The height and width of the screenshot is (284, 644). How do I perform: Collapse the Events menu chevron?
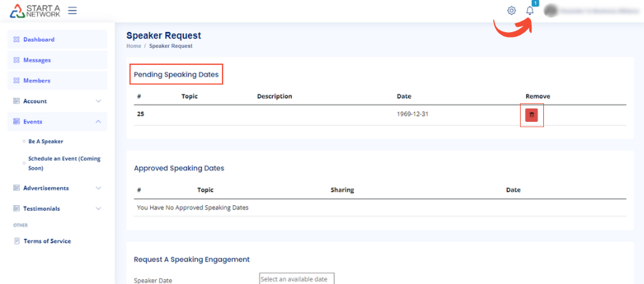pyautogui.click(x=98, y=122)
